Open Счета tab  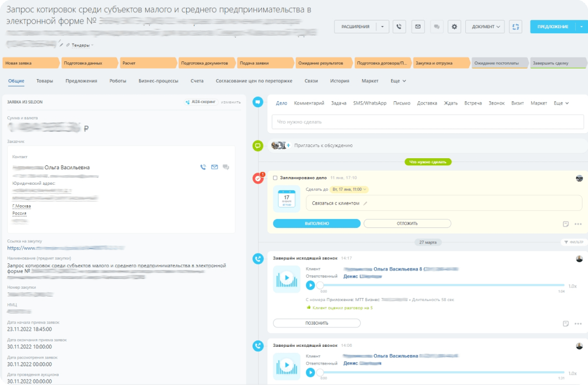197,81
